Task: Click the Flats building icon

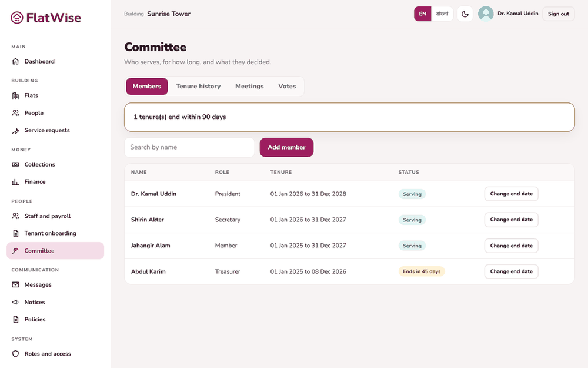Action: (x=15, y=95)
